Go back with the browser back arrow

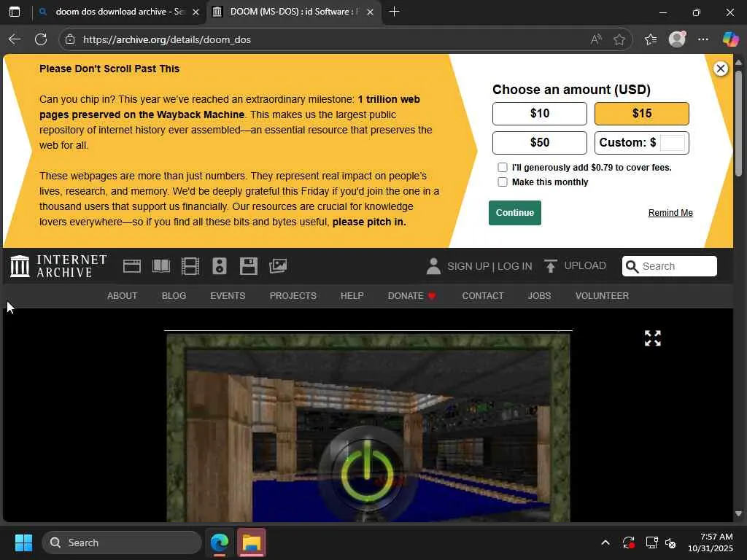[x=15, y=39]
